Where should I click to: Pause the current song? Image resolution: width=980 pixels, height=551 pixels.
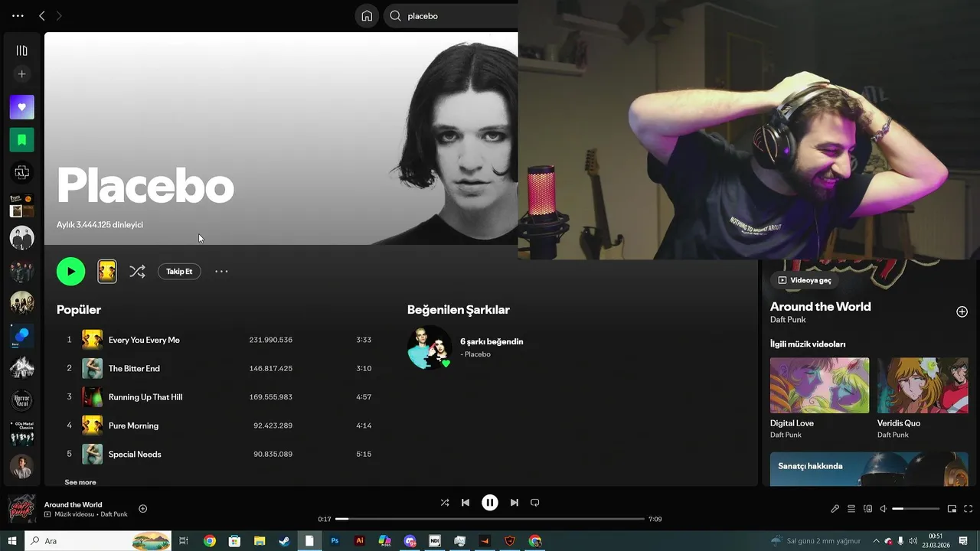point(490,503)
